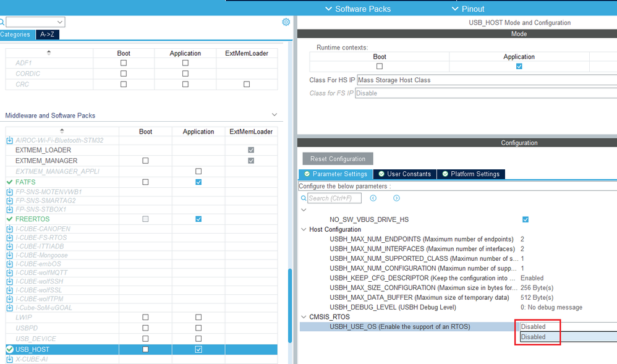Select the FATFS middleware entry
This screenshot has width=617, height=364.
tap(25, 182)
